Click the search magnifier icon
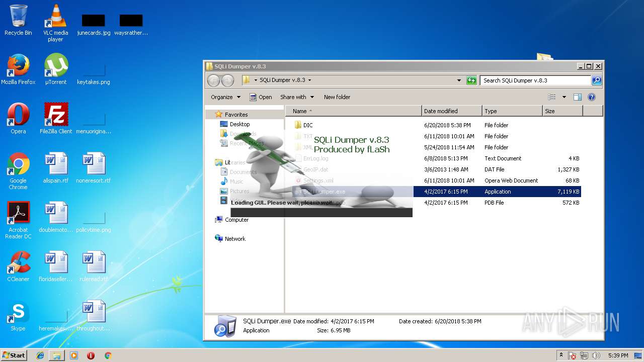 click(596, 80)
